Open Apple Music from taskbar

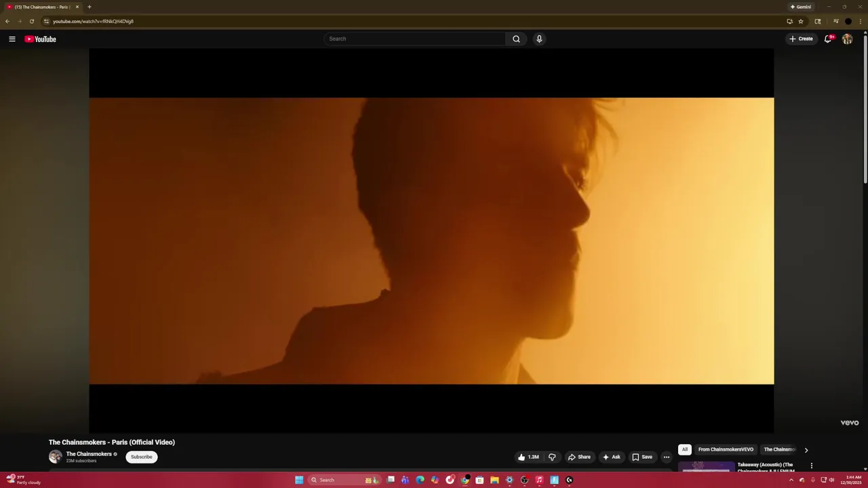point(539,480)
